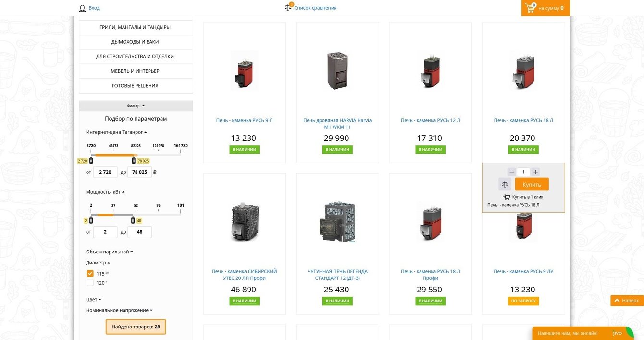Open Печь - каменка РУСЬ 12 Л link
The width and height of the screenshot is (644, 340).
[x=431, y=120]
